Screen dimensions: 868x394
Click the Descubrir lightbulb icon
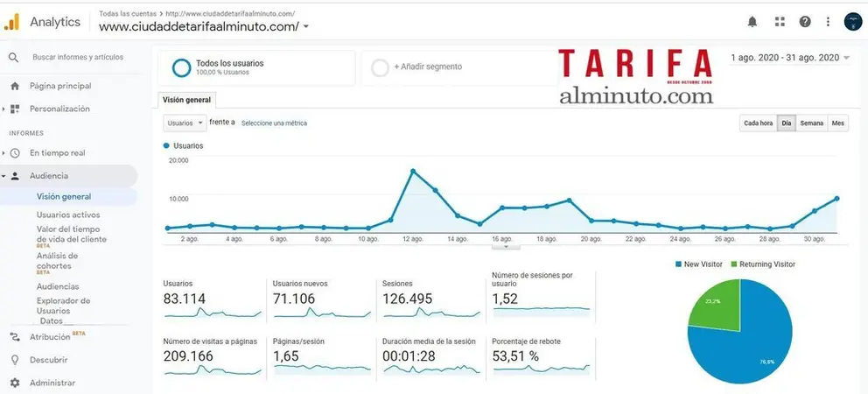[15, 360]
